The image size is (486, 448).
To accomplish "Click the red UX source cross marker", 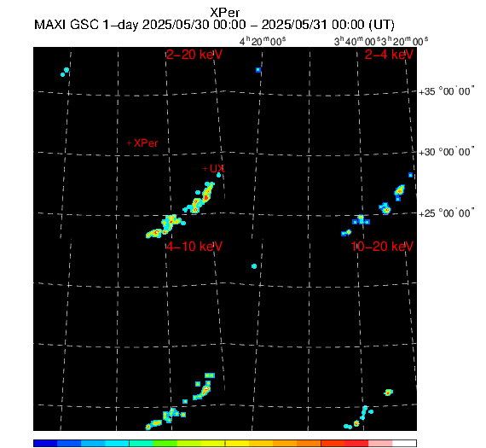I will click(205, 168).
